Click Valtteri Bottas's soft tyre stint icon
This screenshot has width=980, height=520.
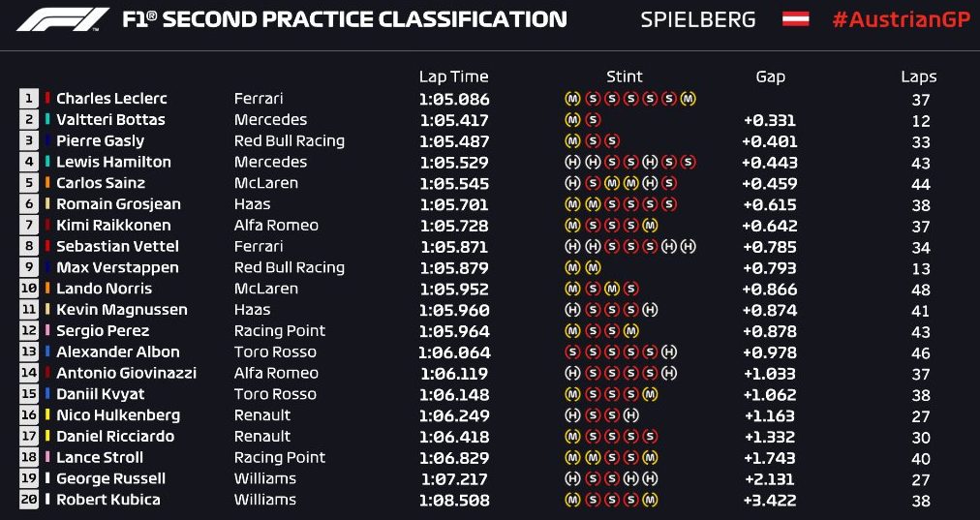point(593,119)
